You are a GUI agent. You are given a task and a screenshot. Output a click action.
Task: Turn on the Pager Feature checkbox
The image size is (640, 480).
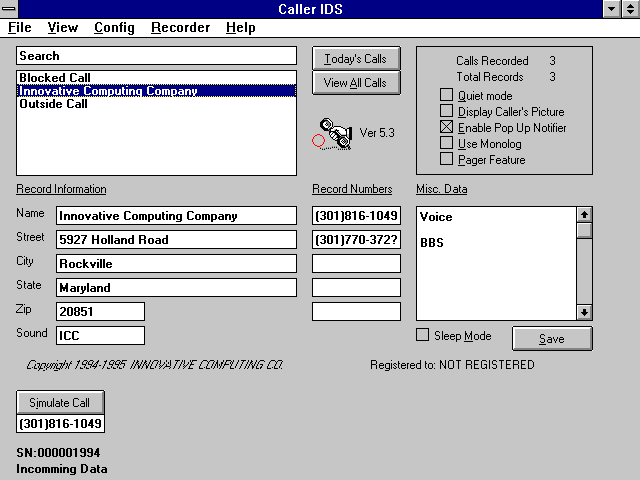pos(446,160)
